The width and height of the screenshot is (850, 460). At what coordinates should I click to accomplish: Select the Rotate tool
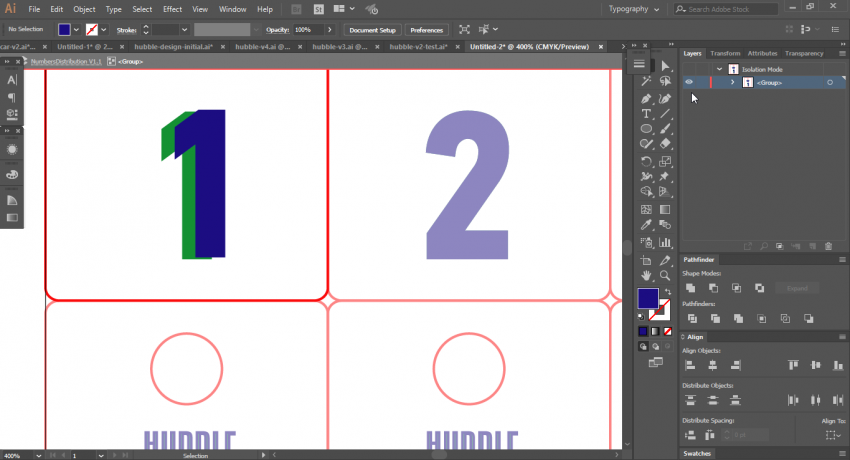pyautogui.click(x=647, y=161)
